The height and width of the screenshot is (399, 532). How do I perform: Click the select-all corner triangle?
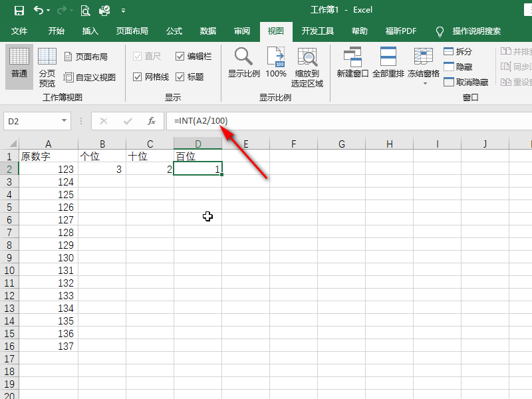[13, 144]
